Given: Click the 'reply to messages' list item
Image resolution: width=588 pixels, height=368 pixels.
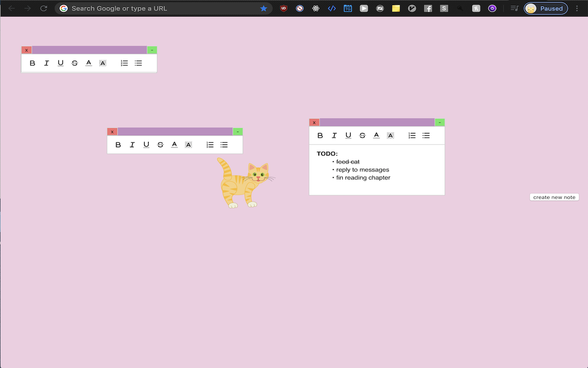Looking at the screenshot, I should click(362, 170).
